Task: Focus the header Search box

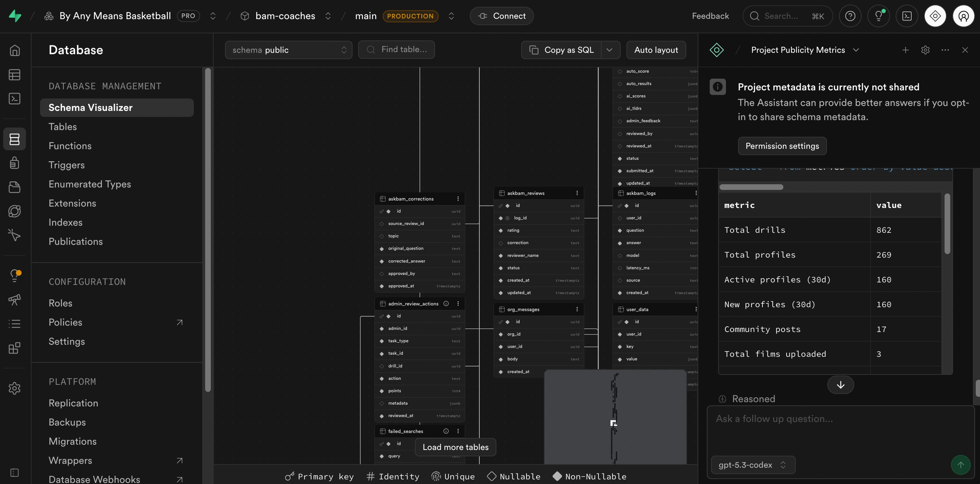Action: click(788, 16)
